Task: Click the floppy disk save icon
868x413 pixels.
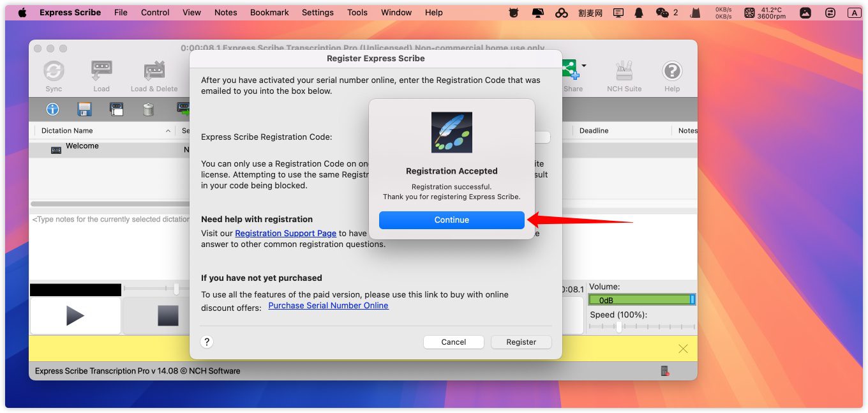Action: [x=84, y=109]
